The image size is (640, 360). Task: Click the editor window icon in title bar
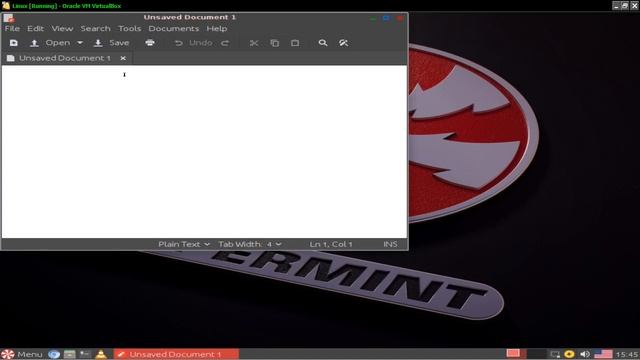[9, 18]
